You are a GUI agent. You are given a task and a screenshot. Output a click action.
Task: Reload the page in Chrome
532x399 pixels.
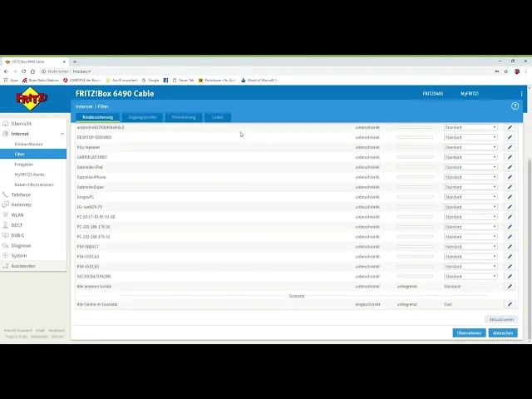[24, 71]
